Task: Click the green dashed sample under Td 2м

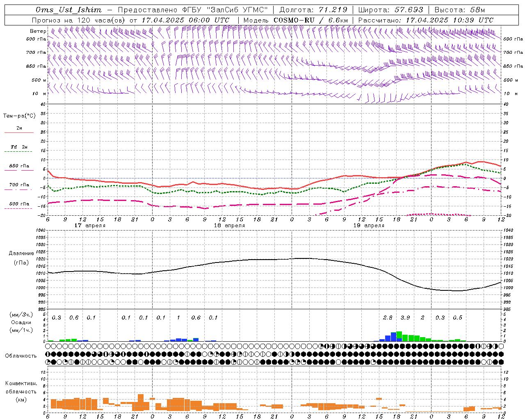Action: tap(18, 152)
